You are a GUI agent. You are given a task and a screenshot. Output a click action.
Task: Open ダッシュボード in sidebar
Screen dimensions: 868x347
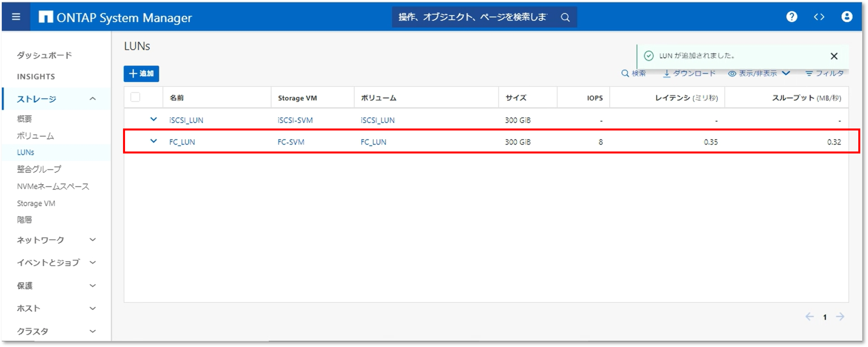point(44,55)
